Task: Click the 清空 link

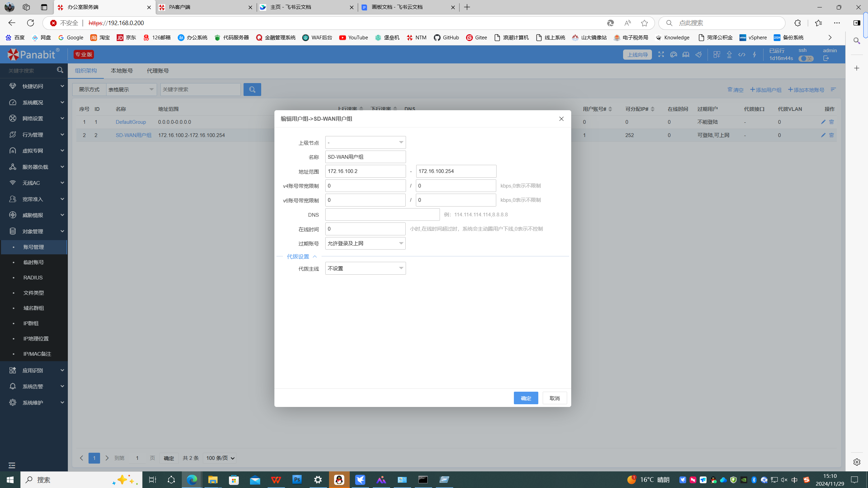Action: [x=735, y=90]
